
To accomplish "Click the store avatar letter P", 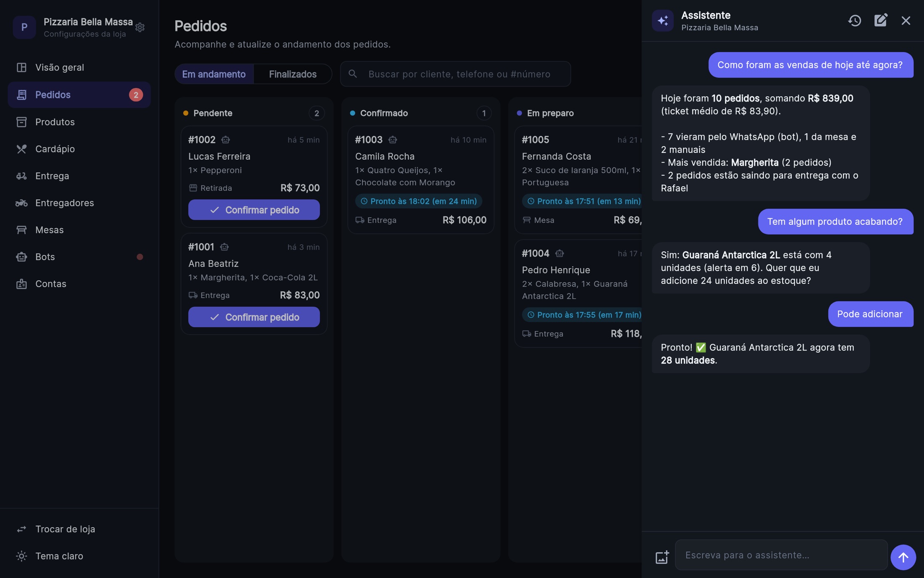I will [24, 27].
